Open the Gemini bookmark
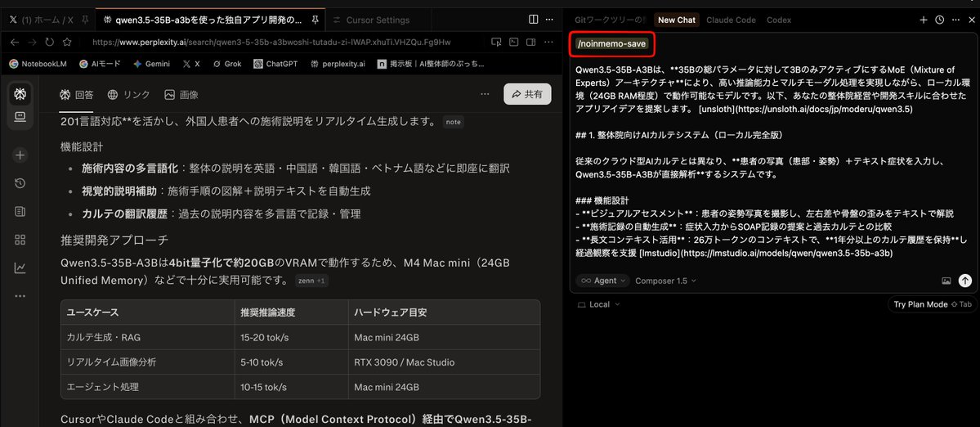This screenshot has width=980, height=427. pyautogui.click(x=152, y=64)
